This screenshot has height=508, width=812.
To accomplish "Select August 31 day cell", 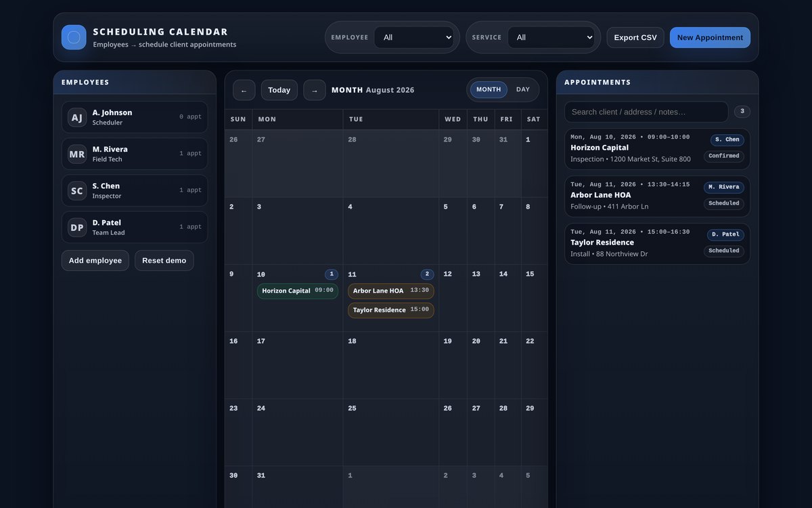I will (x=298, y=487).
